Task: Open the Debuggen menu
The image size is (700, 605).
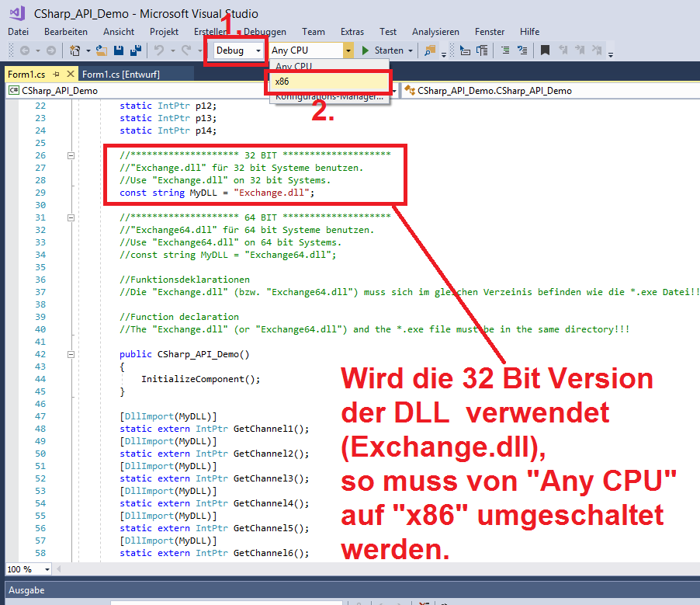Action: (x=264, y=32)
